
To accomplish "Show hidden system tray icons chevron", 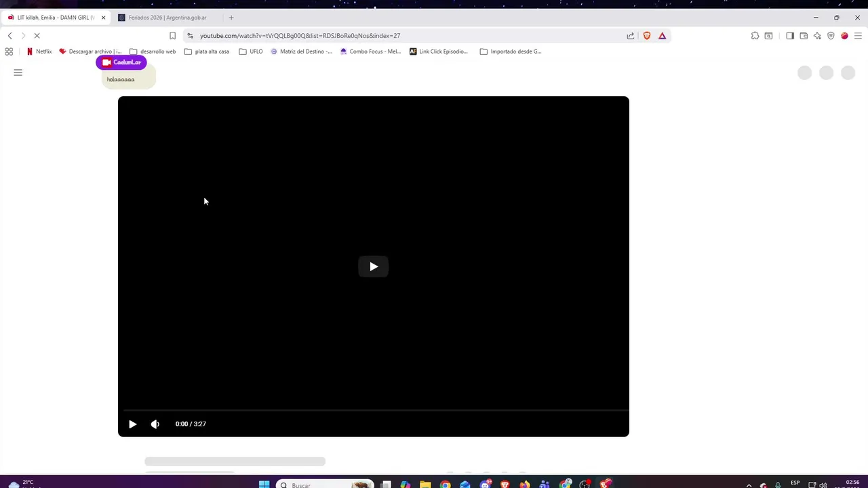I will tap(749, 485).
